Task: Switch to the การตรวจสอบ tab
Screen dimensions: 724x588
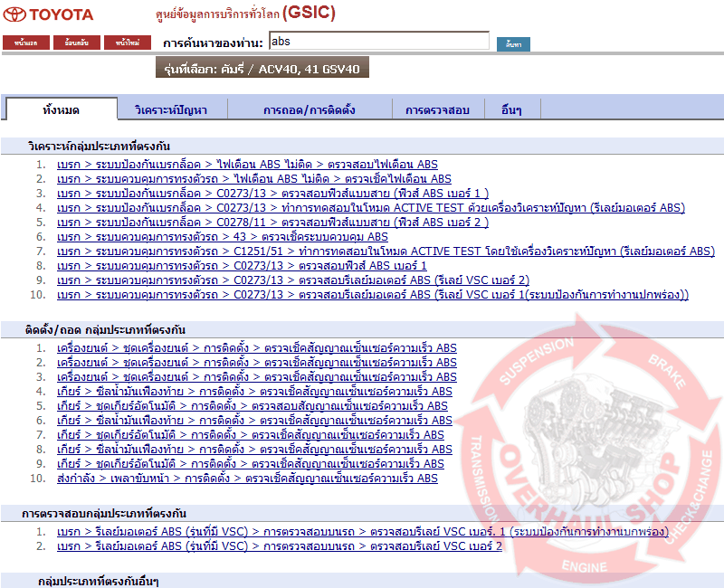Action: point(437,109)
